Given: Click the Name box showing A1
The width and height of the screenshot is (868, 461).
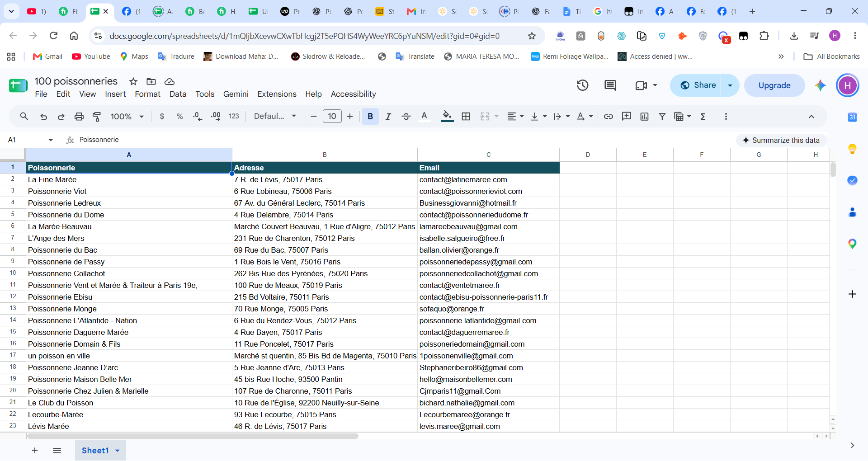Looking at the screenshot, I should point(27,140).
